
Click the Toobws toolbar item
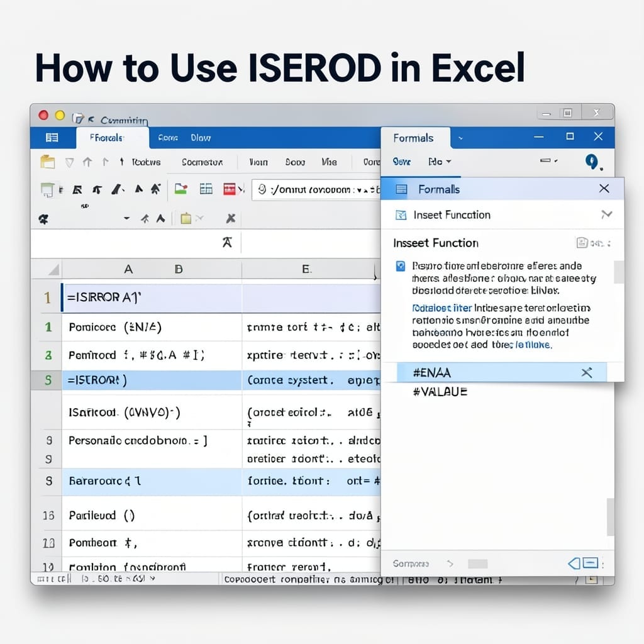(146, 162)
